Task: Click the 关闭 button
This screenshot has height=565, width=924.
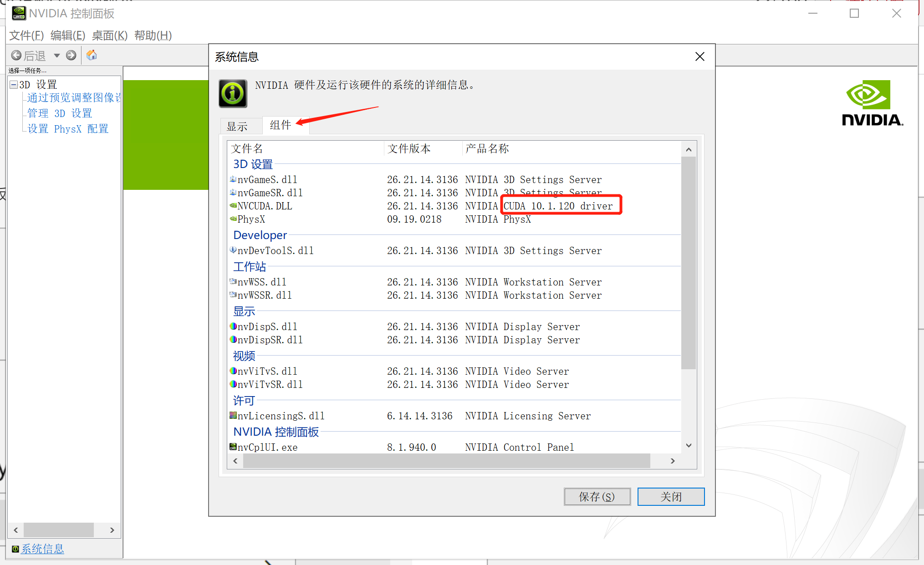Action: click(671, 497)
